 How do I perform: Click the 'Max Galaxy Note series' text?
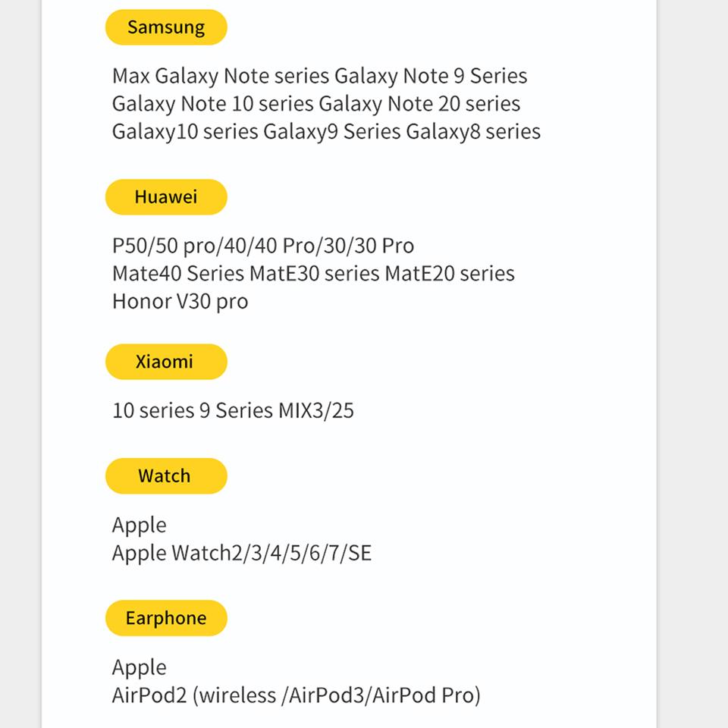pyautogui.click(x=221, y=76)
